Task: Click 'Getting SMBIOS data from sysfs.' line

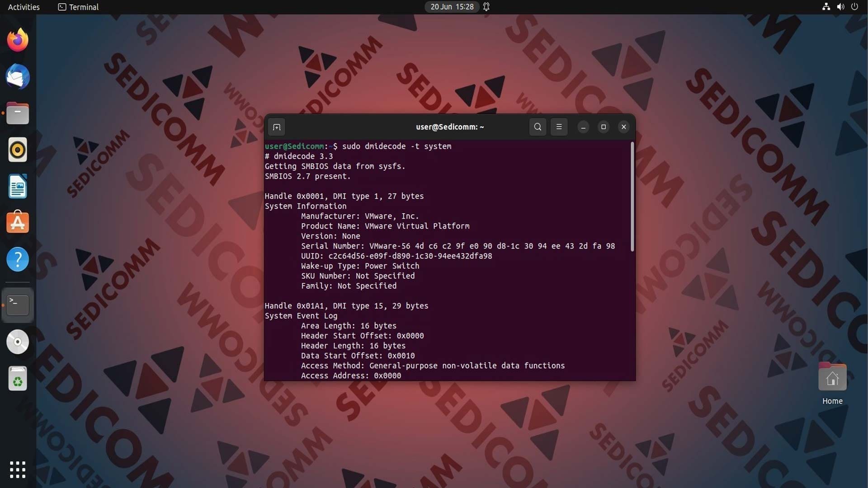Action: (335, 166)
